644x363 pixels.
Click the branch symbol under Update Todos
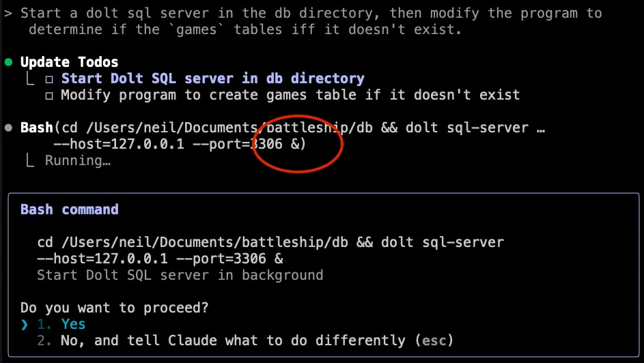[29, 79]
